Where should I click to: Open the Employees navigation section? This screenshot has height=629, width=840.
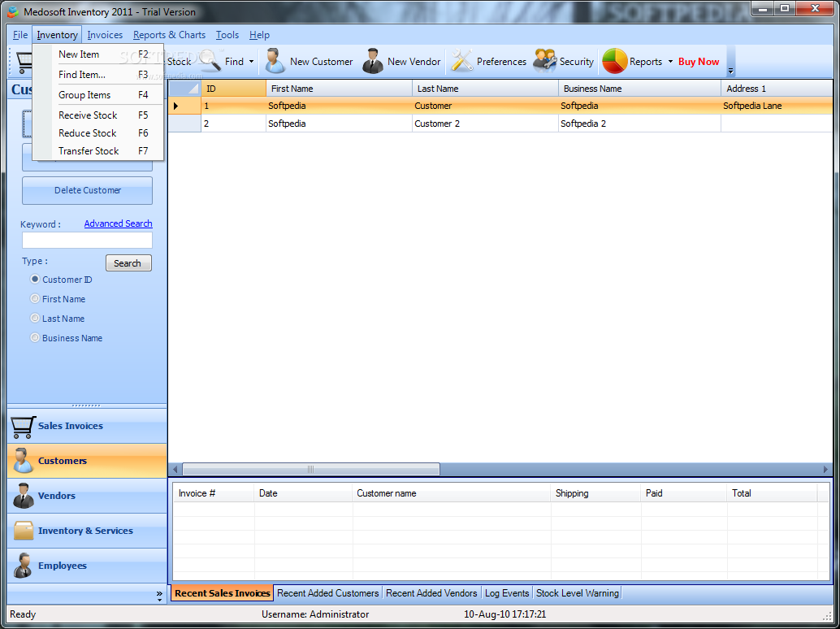point(87,566)
